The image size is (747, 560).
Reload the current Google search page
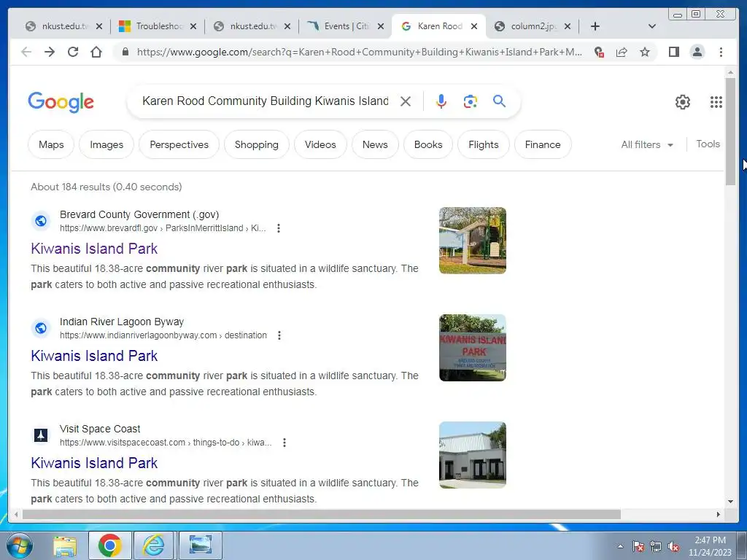point(73,52)
